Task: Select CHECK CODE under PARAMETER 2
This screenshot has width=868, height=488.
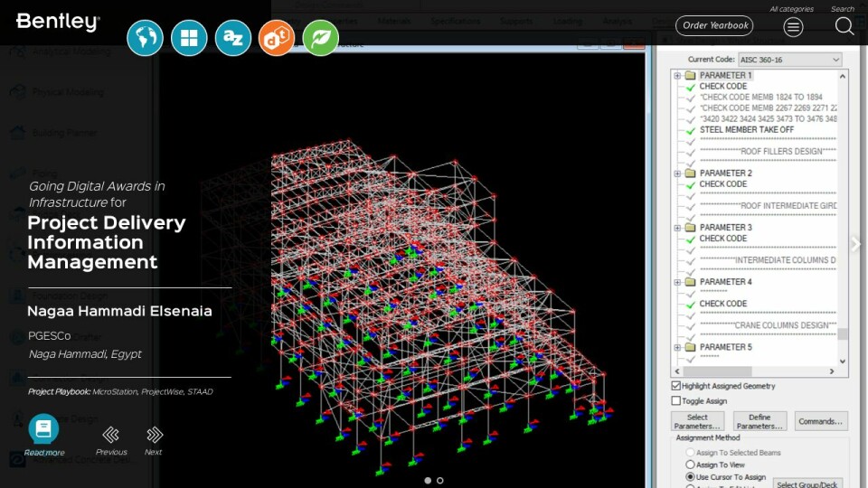Action: (x=723, y=184)
